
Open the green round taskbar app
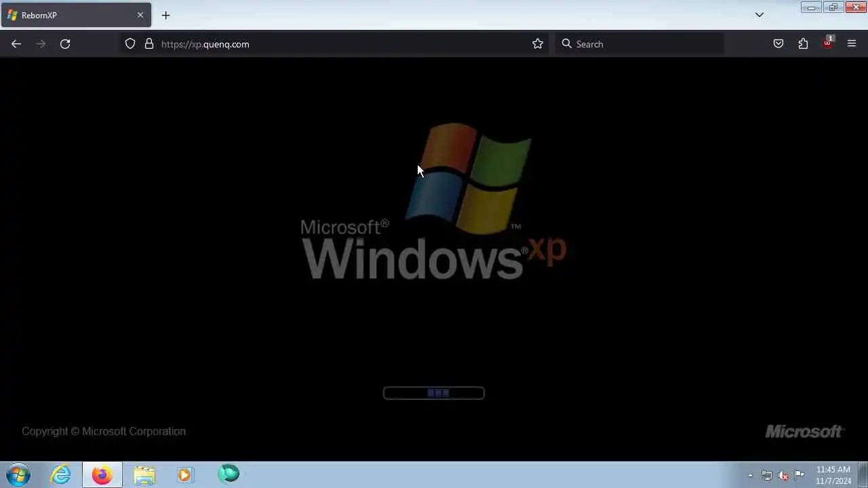coord(229,474)
